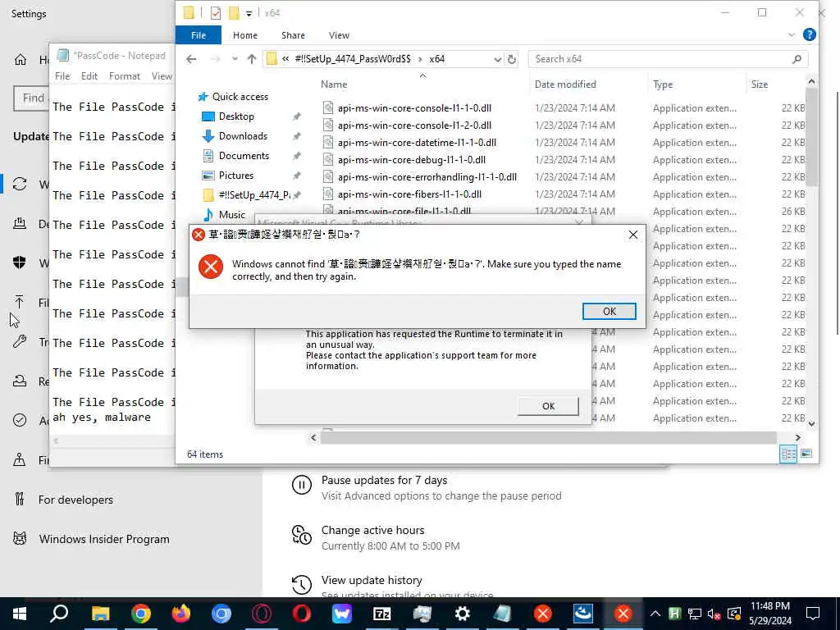Sort files by Date modified column
This screenshot has height=630, width=840.
[565, 84]
